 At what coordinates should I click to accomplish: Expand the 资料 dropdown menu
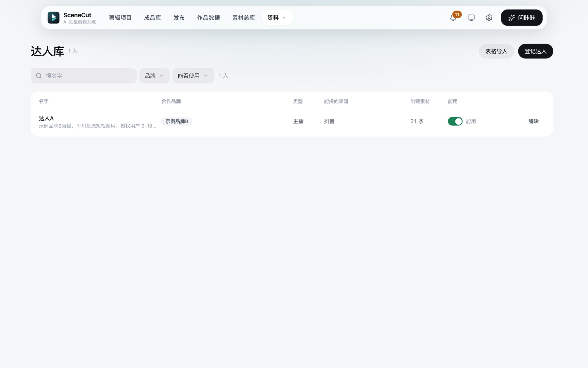point(277,18)
